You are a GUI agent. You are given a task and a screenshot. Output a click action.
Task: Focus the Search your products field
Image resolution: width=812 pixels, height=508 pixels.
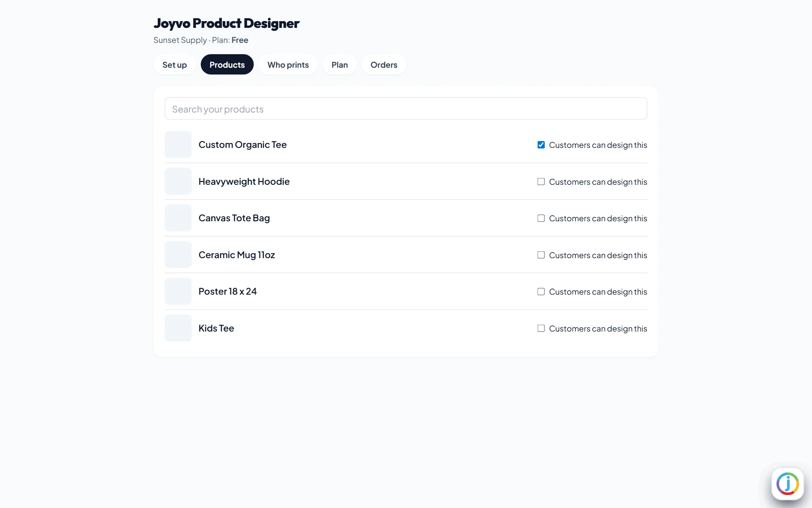tap(406, 109)
